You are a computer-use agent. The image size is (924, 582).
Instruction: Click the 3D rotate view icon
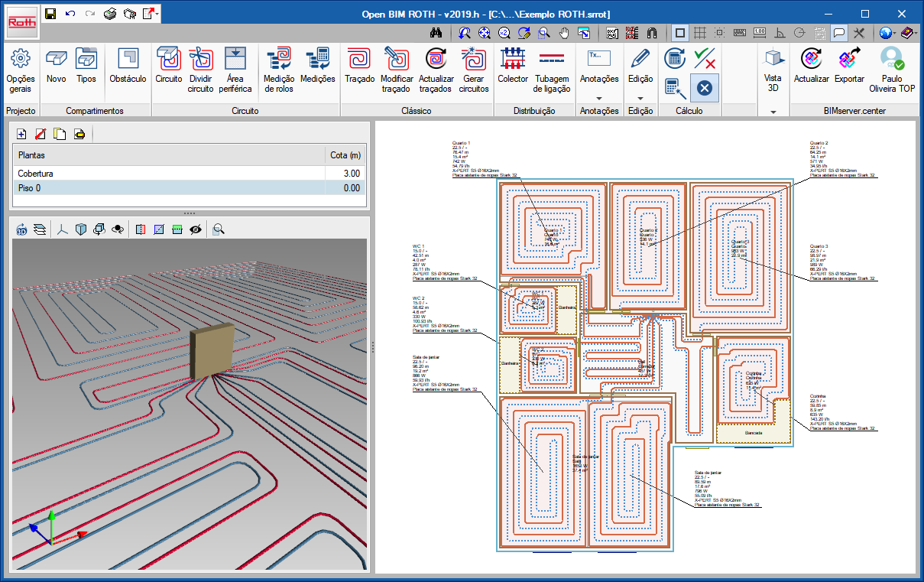22,229
